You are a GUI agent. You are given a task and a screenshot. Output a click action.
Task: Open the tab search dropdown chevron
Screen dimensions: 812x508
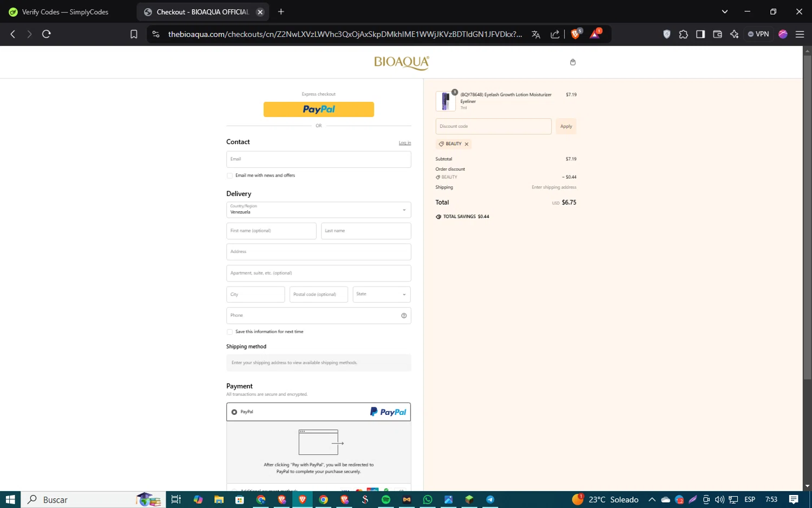(x=725, y=12)
